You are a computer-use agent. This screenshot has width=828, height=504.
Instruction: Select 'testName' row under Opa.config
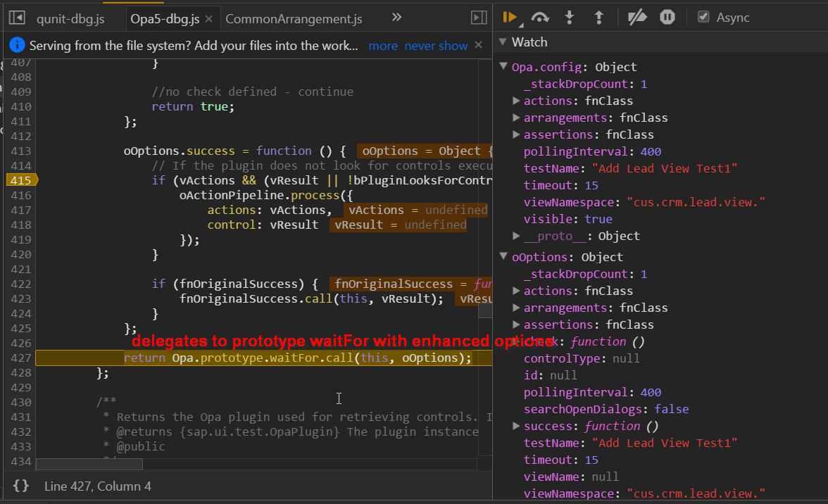click(x=631, y=168)
